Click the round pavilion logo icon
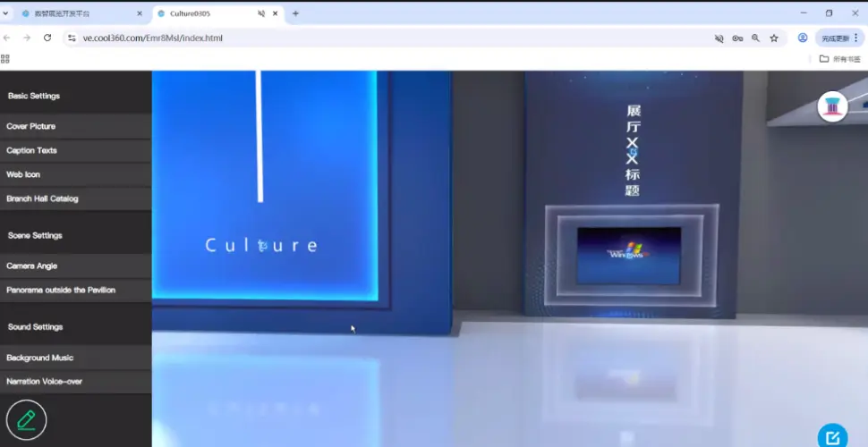This screenshot has height=447, width=868. click(832, 106)
